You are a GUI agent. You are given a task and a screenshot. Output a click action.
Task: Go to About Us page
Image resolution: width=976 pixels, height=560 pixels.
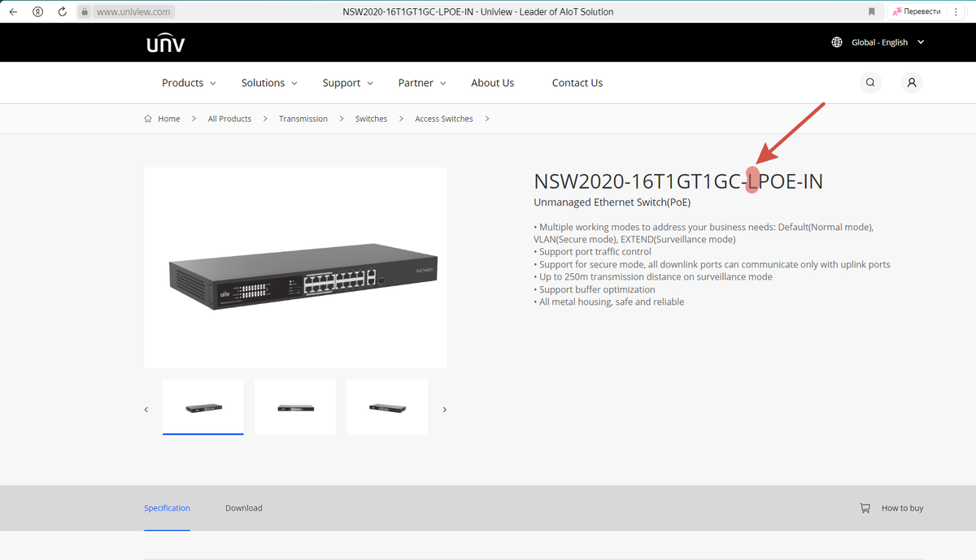tap(493, 83)
